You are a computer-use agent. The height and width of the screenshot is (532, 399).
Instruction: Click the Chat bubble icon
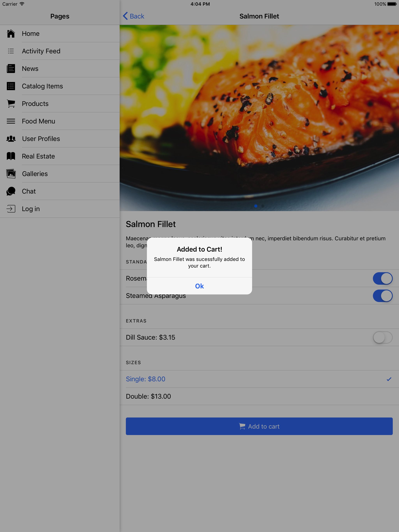point(11,191)
